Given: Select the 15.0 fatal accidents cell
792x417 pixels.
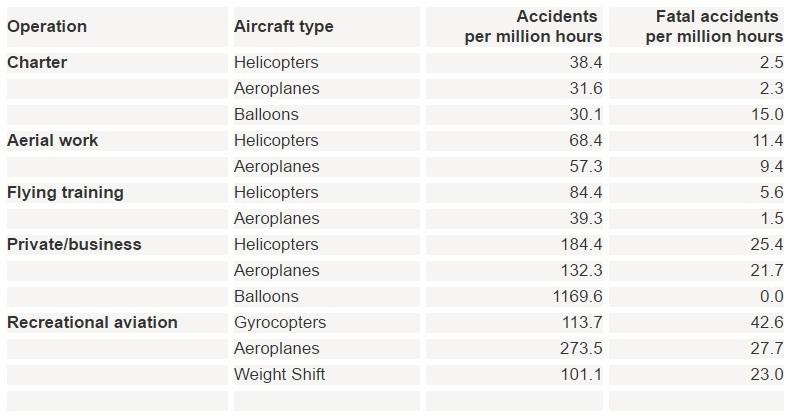Looking at the screenshot, I should click(766, 114).
